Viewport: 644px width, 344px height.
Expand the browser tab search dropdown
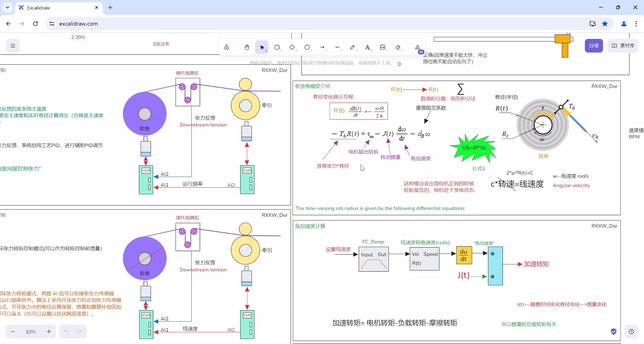7,7
